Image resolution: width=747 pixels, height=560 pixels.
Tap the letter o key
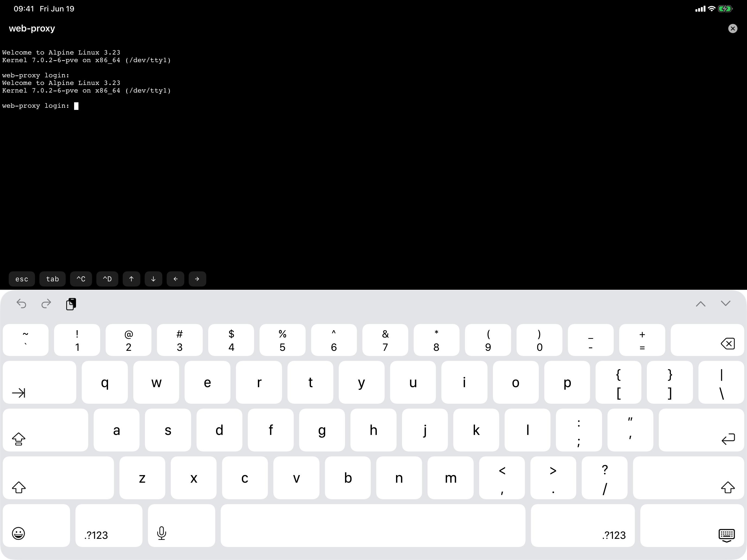click(516, 382)
